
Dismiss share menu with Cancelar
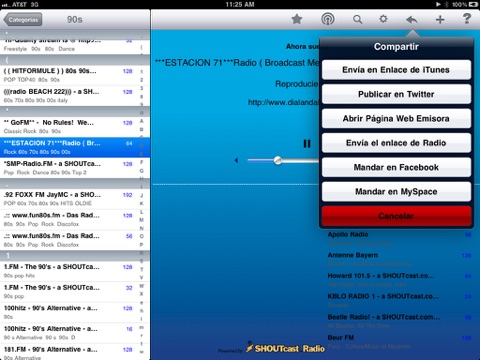tap(396, 216)
